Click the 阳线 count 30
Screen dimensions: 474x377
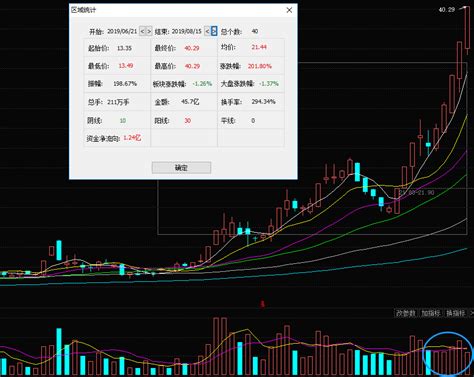188,120
